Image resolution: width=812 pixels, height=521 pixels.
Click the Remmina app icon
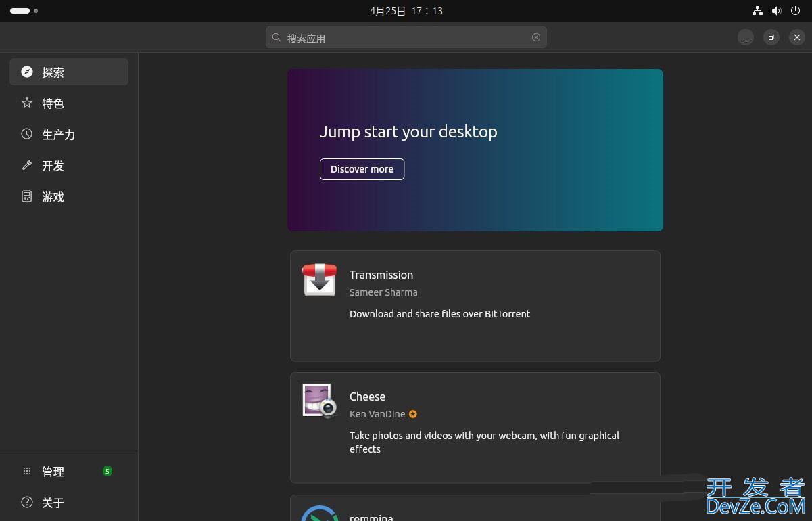click(x=319, y=514)
